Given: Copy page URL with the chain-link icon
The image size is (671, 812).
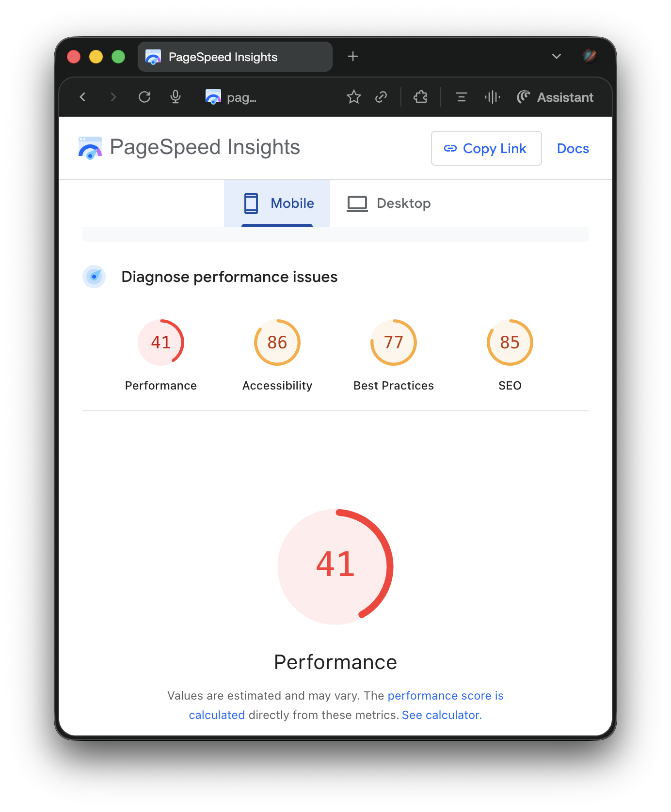Looking at the screenshot, I should click(x=381, y=97).
